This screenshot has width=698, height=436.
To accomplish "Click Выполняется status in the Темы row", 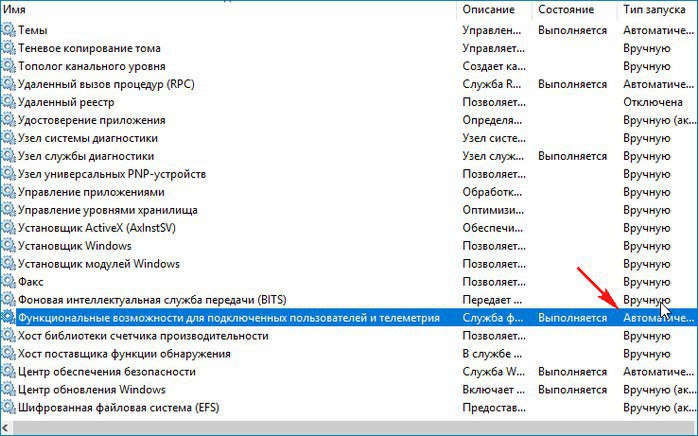I will (x=572, y=30).
